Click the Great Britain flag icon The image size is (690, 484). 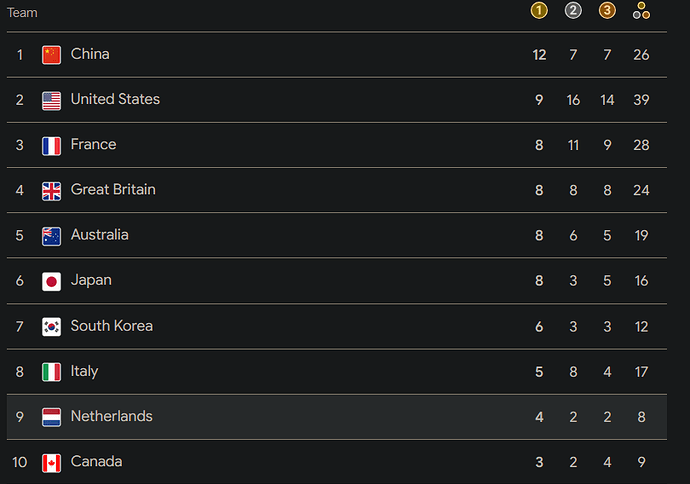(x=51, y=191)
